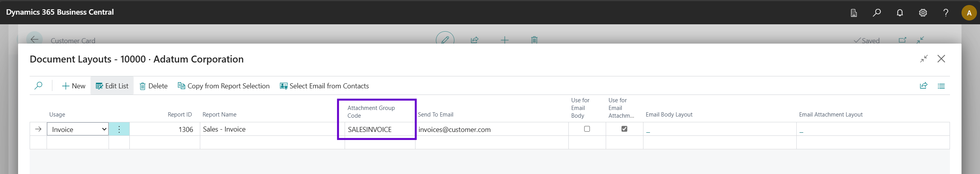Screen dimensions: 980x174
Task: Open the user account avatar A
Action: pyautogui.click(x=969, y=13)
